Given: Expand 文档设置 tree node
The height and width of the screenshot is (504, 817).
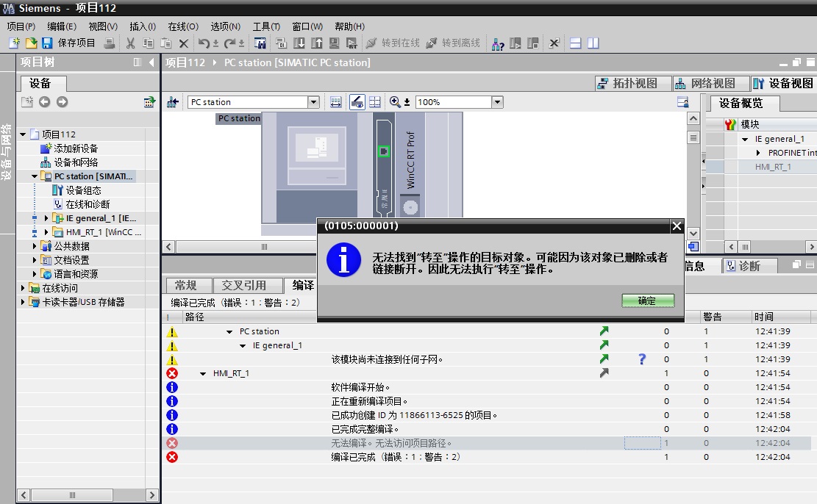Looking at the screenshot, I should coord(35,260).
